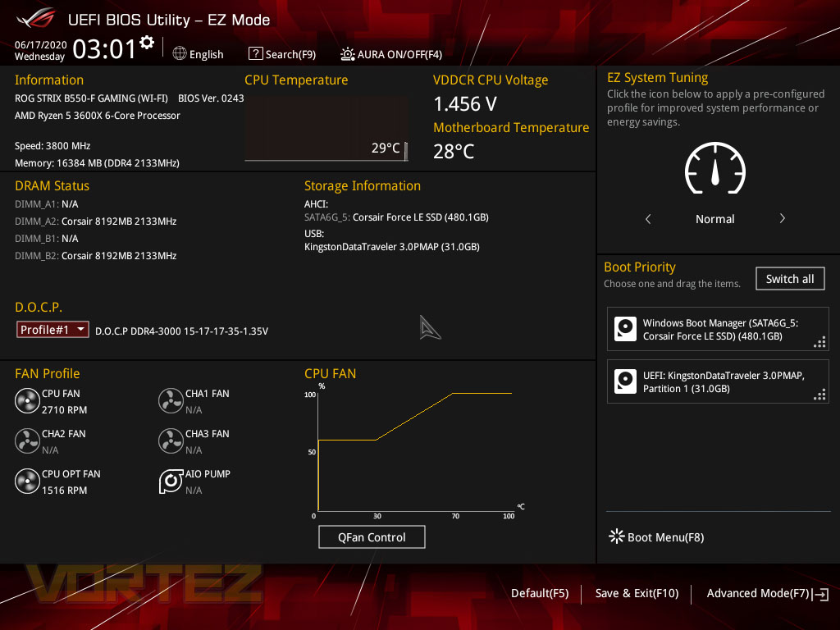Open the Boot Menu(F8)
This screenshot has width=840, height=630.
click(657, 536)
